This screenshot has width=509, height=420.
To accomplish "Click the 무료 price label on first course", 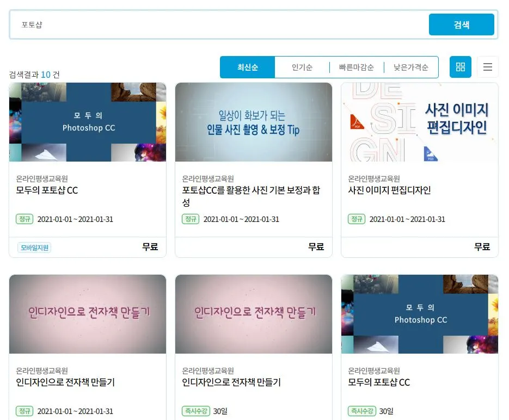I will (150, 246).
